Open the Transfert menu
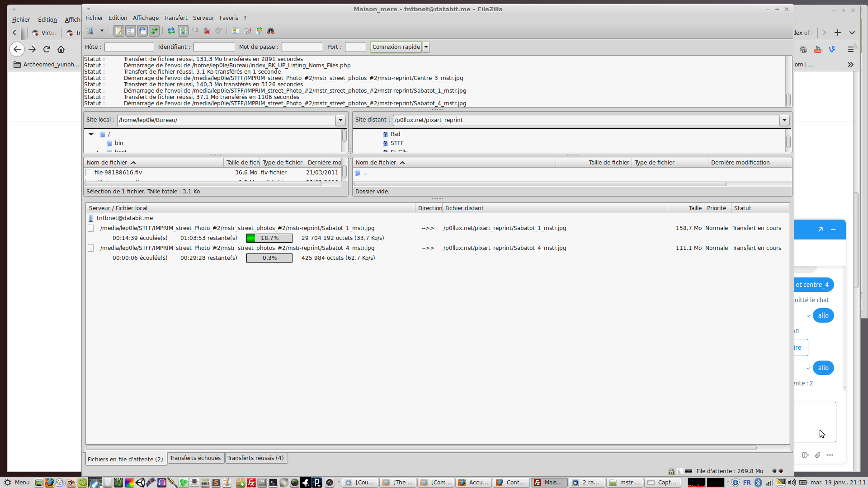868x488 pixels. (175, 18)
